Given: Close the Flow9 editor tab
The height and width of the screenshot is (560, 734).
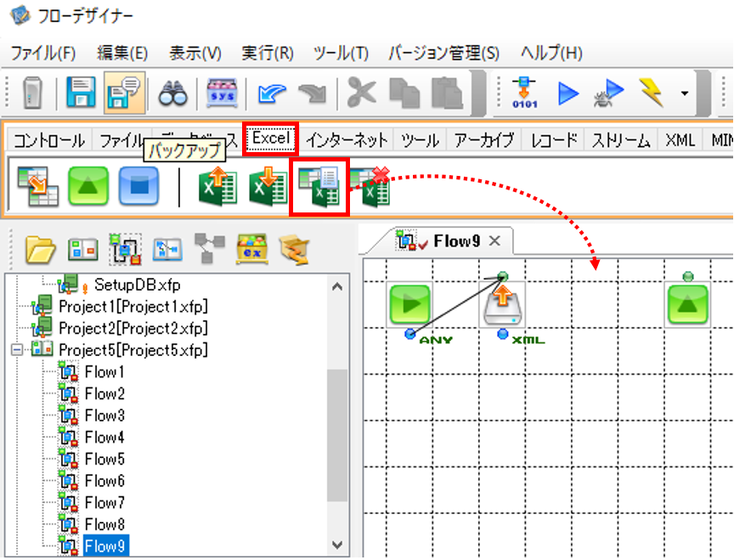Looking at the screenshot, I should pos(494,240).
